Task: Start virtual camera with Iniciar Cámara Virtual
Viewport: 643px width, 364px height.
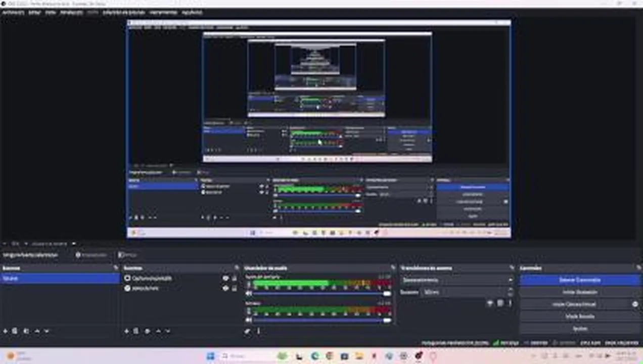Action: pos(574,304)
